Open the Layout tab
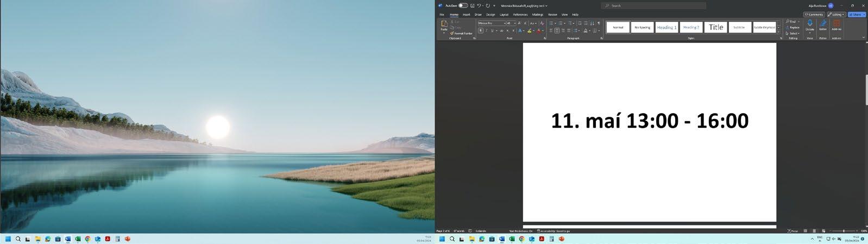Viewport: 868px width, 244px height. (x=504, y=15)
